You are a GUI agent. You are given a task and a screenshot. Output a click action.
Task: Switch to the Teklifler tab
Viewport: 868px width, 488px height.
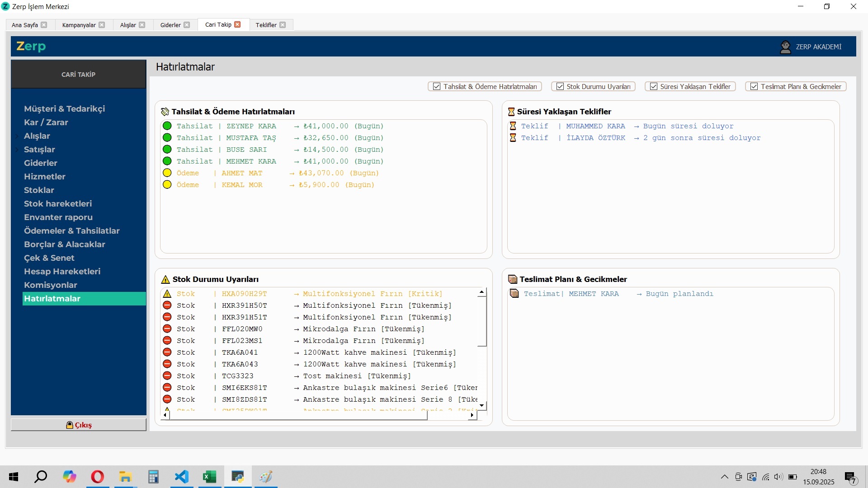point(266,25)
